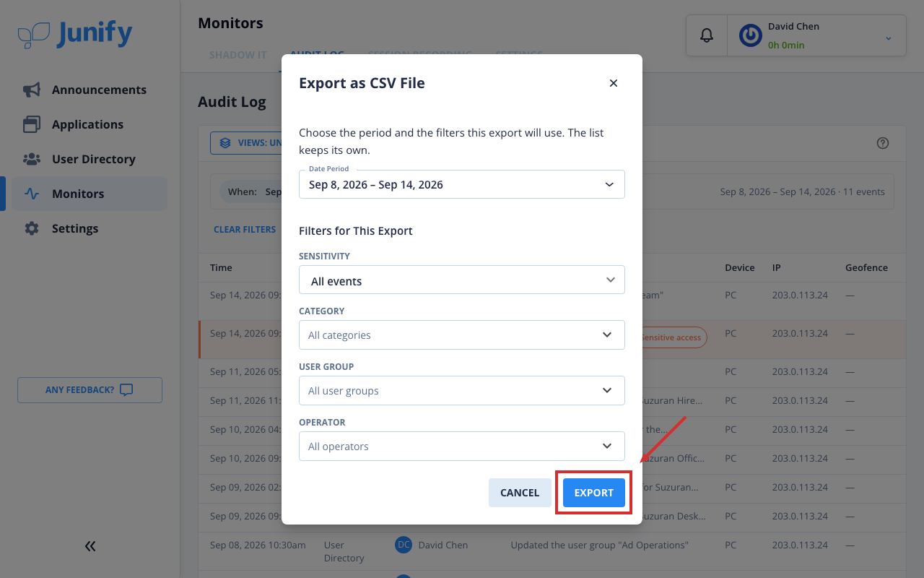Open the Date Period dropdown
924x578 pixels.
coord(462,184)
